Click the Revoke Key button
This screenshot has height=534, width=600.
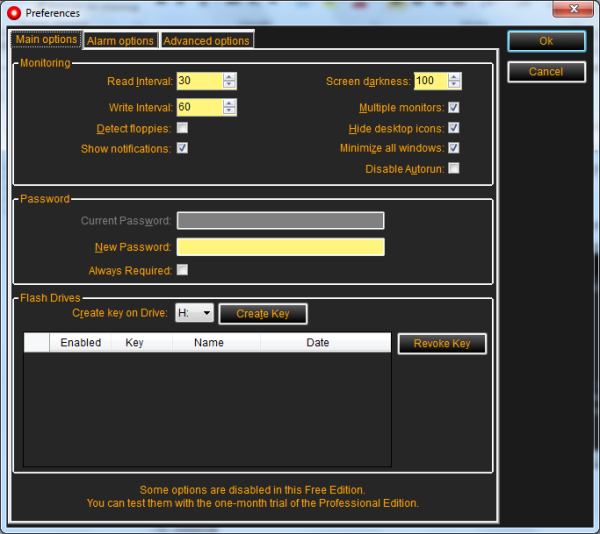(x=441, y=343)
